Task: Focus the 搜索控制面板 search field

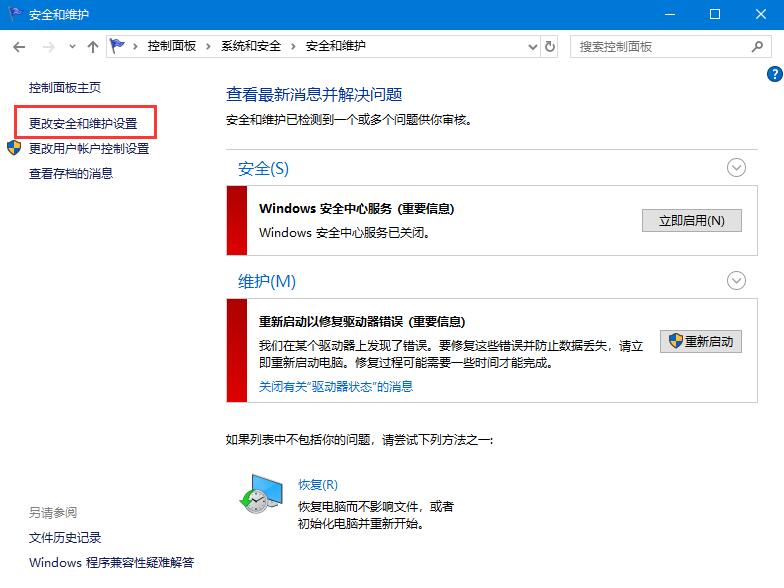Action: [660, 46]
